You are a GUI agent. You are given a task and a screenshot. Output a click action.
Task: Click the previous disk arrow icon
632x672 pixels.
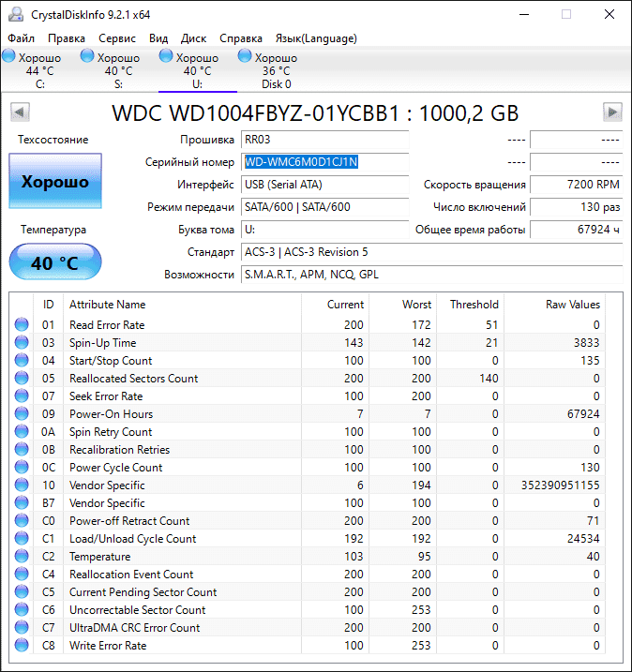tap(19, 112)
